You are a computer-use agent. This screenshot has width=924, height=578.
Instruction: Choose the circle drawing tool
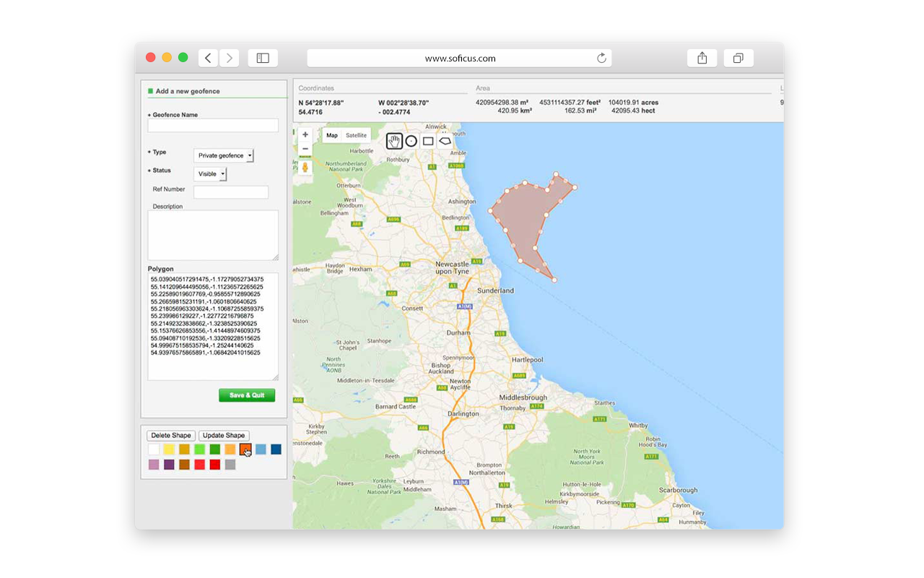[x=411, y=141]
